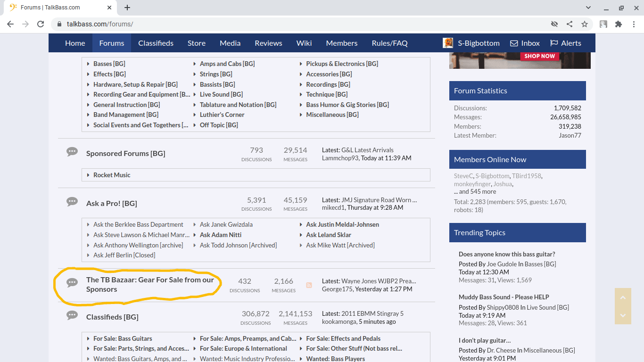
Task: Open the Wiki menu item
Action: point(304,43)
